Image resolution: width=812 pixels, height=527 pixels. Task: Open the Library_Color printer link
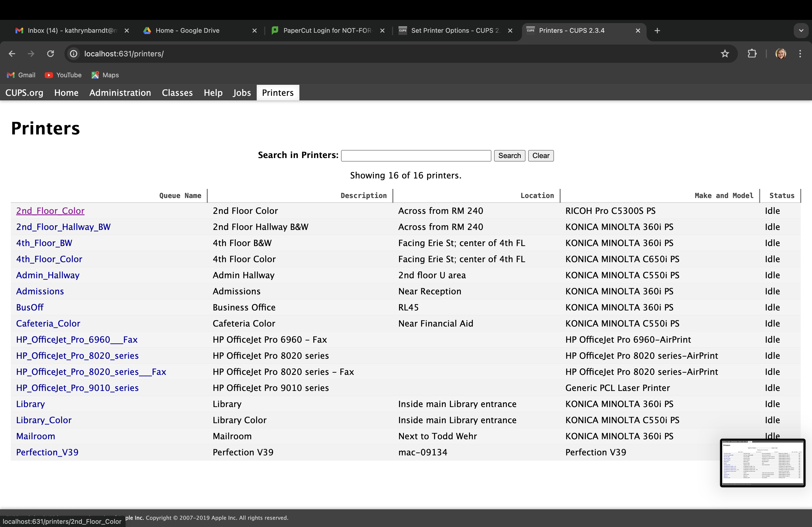[x=44, y=420]
